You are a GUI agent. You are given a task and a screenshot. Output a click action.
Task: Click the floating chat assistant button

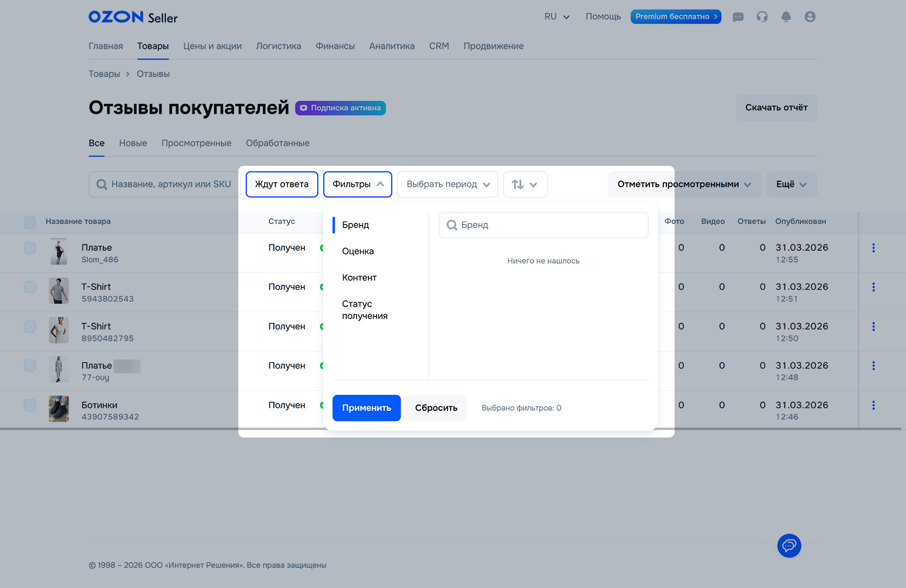click(x=789, y=545)
